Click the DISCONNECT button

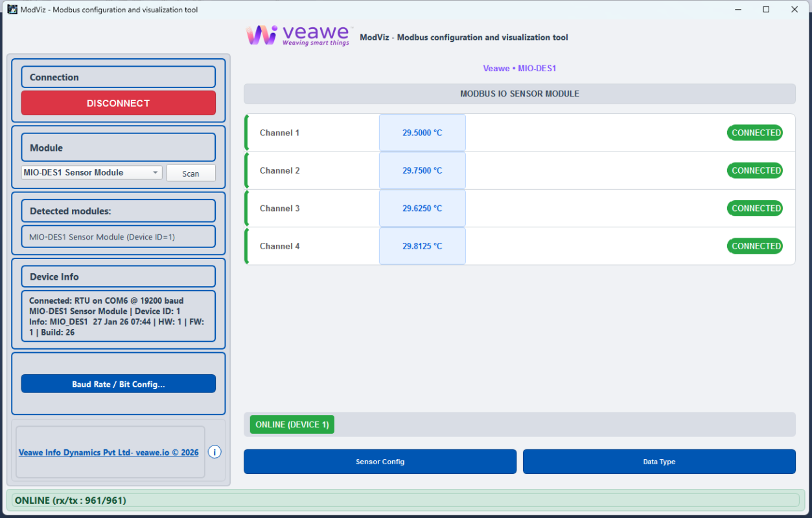point(118,102)
